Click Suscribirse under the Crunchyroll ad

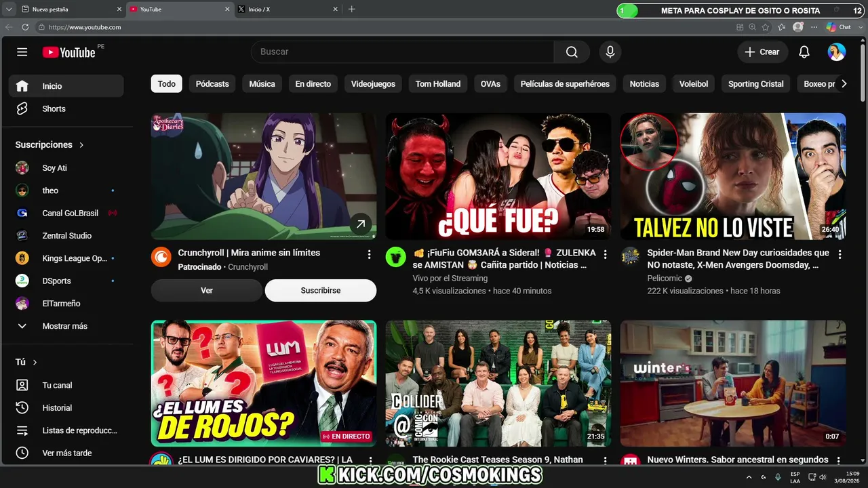321,290
